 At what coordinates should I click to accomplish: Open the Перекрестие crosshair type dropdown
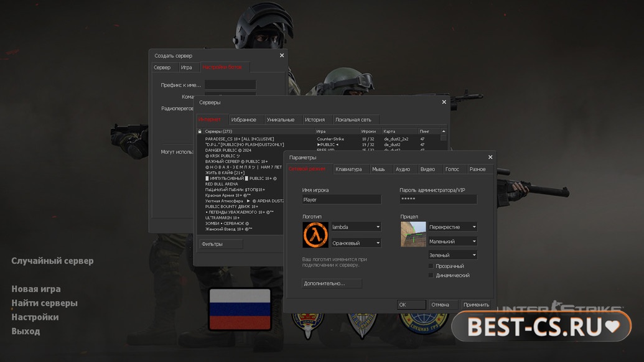452,227
